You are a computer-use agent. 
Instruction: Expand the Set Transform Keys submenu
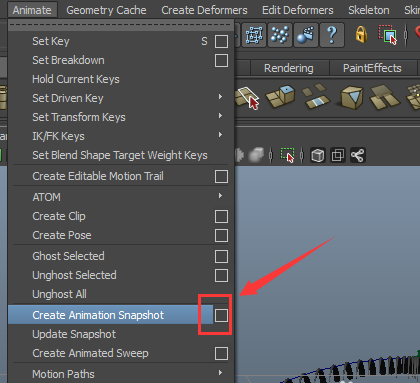[121, 117]
